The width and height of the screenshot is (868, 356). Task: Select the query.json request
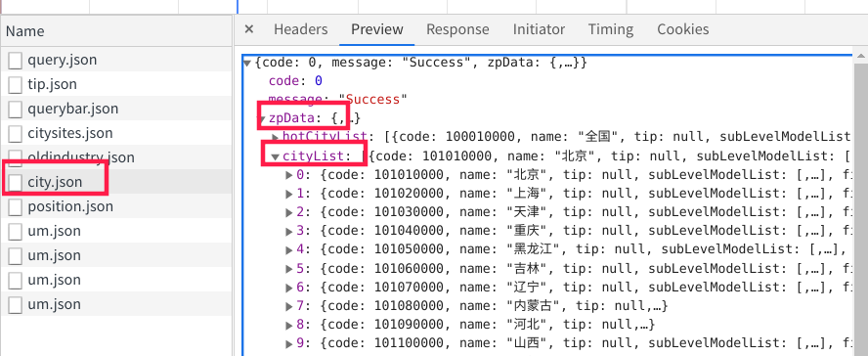[116, 60]
